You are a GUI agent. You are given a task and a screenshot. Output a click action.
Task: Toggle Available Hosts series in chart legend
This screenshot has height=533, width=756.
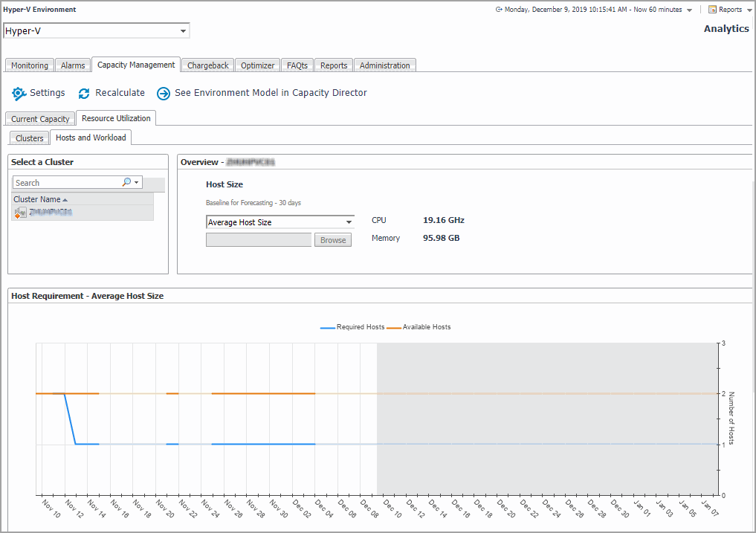coord(419,327)
